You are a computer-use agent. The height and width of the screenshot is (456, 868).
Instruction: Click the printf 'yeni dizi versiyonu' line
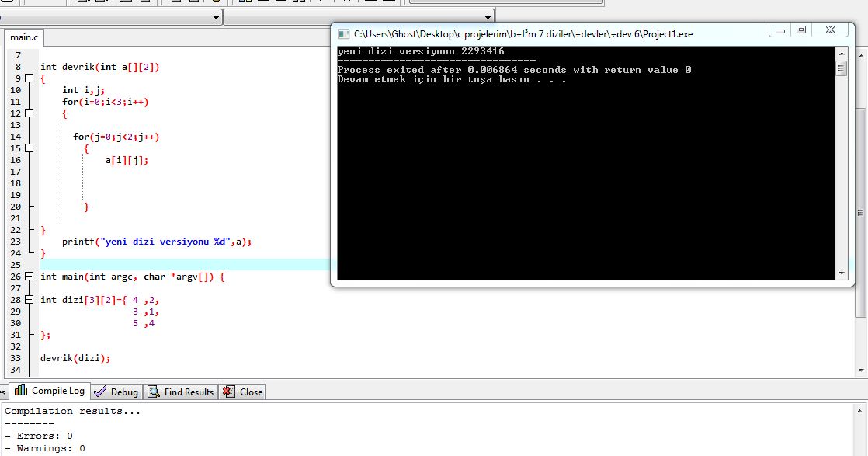point(157,242)
